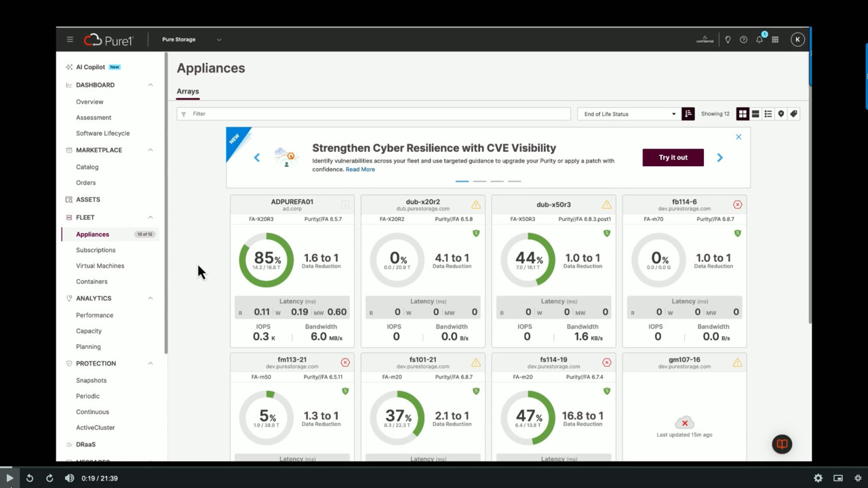Switch to card grid view
Image resolution: width=868 pixels, height=488 pixels.
click(x=743, y=114)
